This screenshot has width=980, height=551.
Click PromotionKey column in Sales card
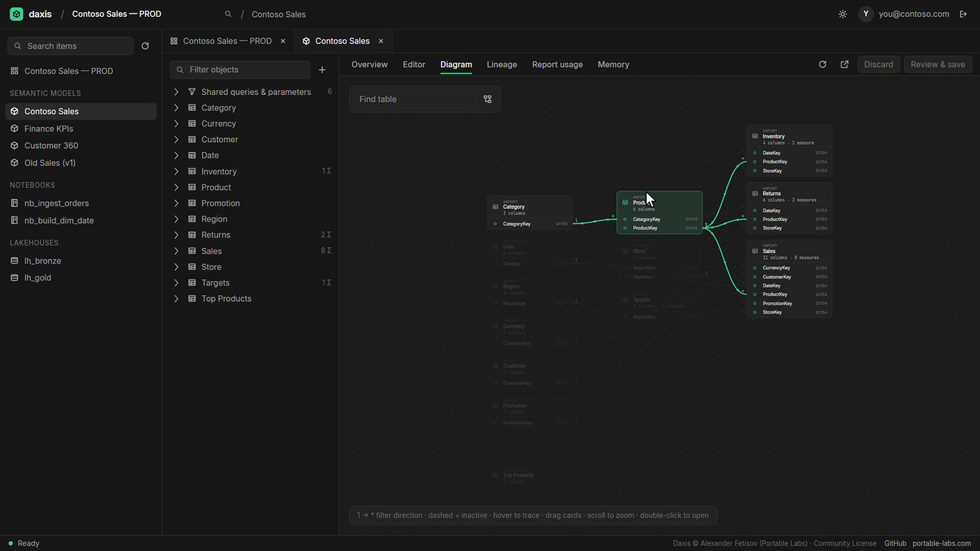coord(789,304)
